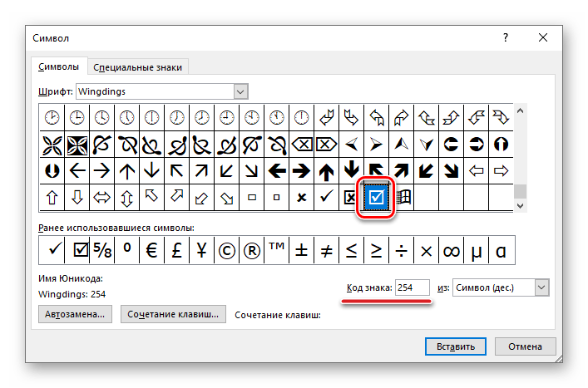Click the not-equal ≠ recent symbol
Viewport: 588px width, 388px height.
pos(326,248)
